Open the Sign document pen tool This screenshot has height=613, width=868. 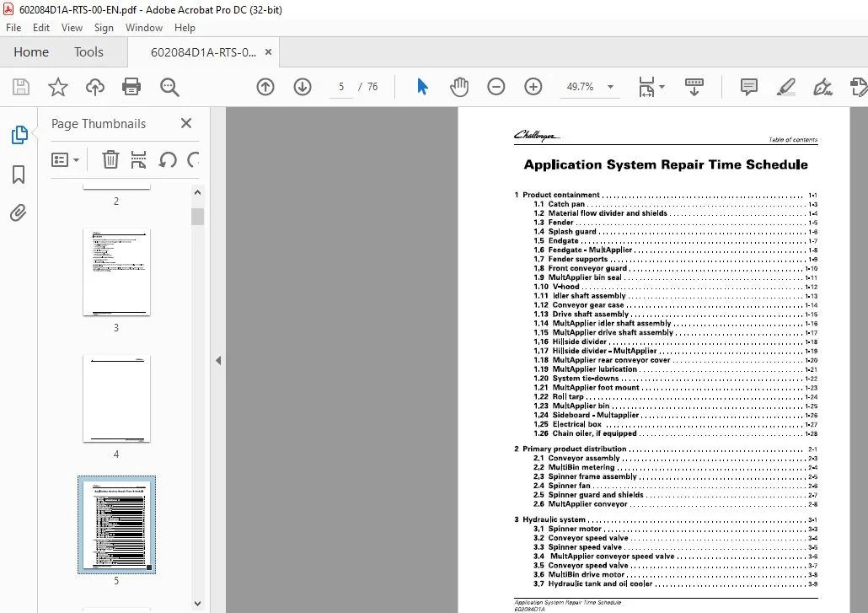[x=822, y=87]
